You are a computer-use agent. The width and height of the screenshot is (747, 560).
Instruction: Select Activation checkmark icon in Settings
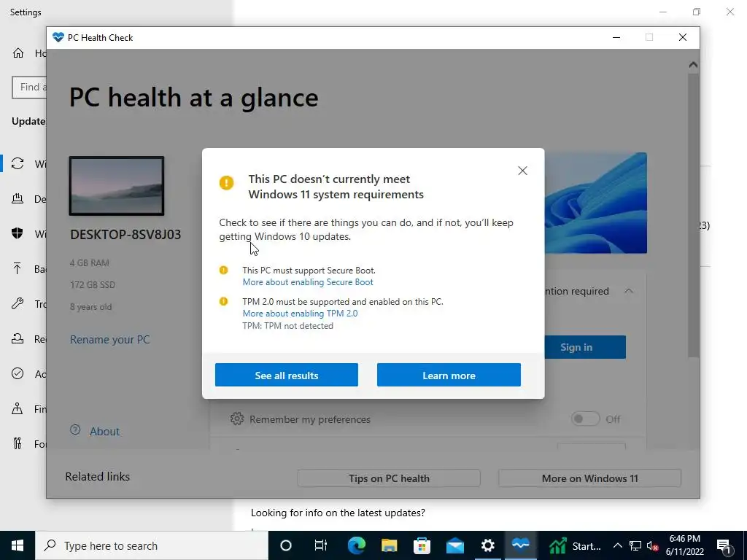pyautogui.click(x=18, y=374)
